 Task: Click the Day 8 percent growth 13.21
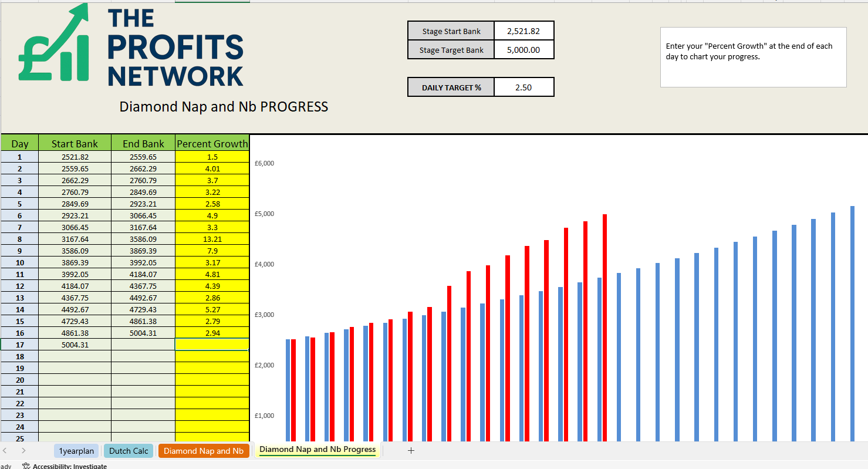click(212, 239)
